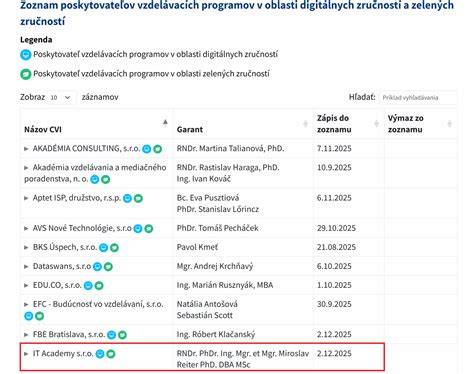Select garant Ing. Marián Rusznyák, MBA
Viewport: 474px width, 374px height.
(x=225, y=285)
